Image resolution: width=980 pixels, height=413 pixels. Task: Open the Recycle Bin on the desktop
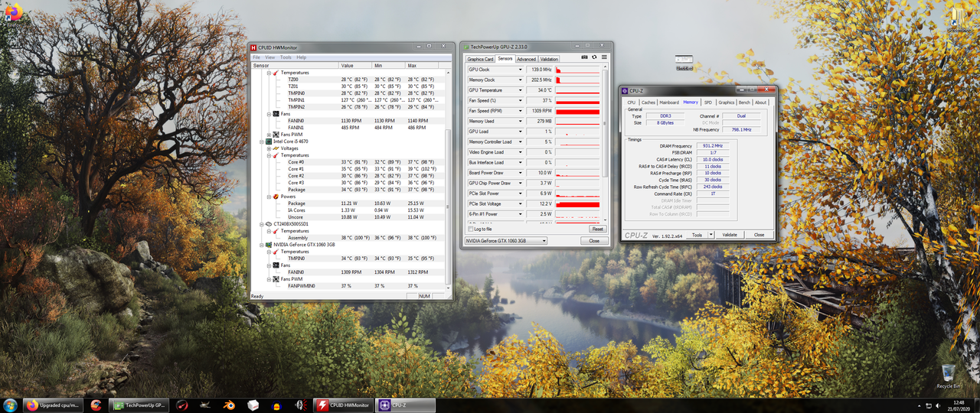point(949,376)
